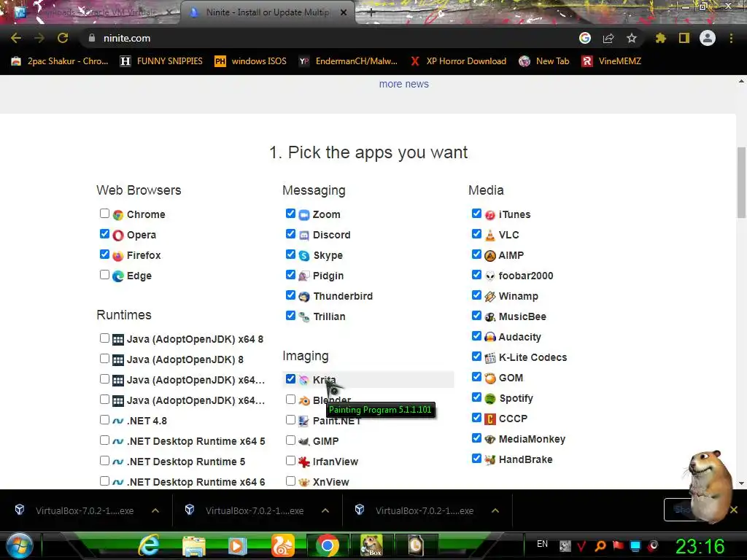
Task: Open the file explorer taskbar icon
Action: (194, 545)
